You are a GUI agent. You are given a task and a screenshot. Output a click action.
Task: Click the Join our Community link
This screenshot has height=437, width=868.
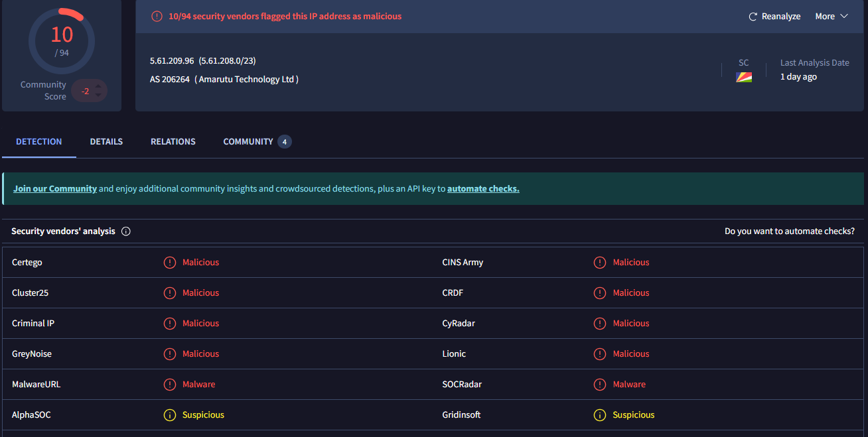(x=55, y=189)
